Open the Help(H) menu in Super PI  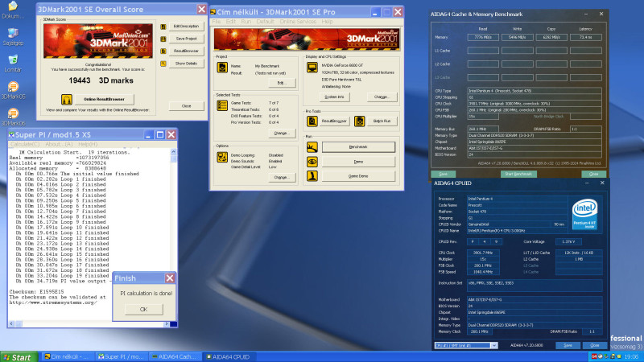click(88, 145)
